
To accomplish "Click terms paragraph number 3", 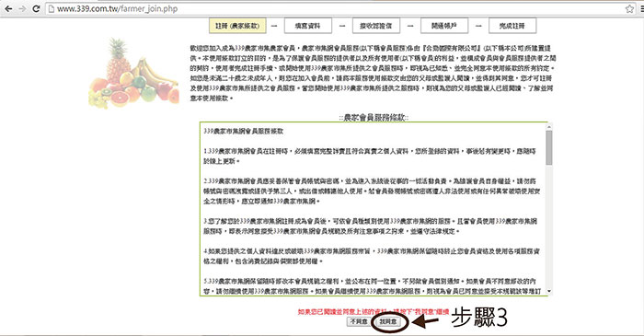I will pyautogui.click(x=370, y=226).
